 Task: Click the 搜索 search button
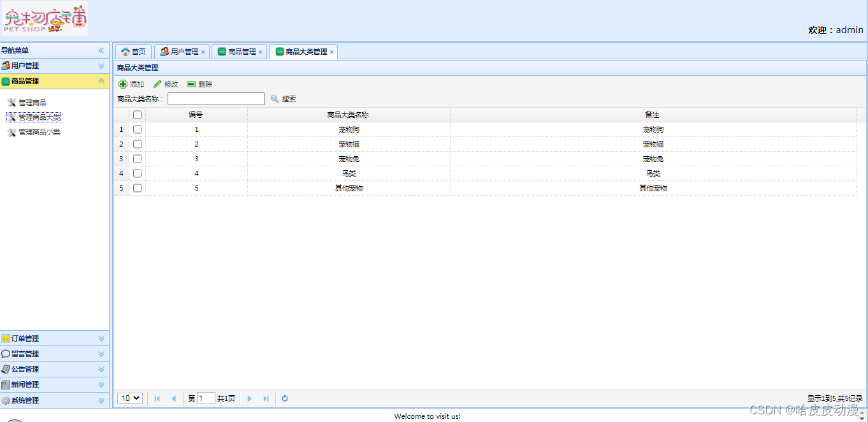pyautogui.click(x=283, y=99)
